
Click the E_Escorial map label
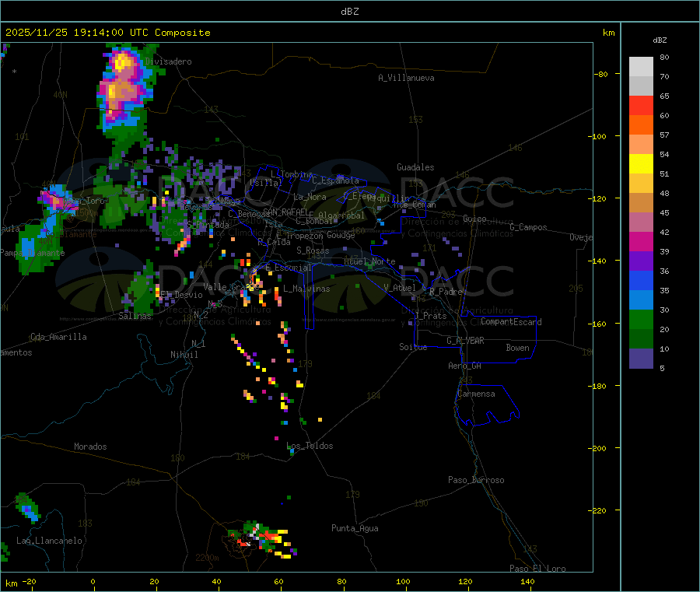288,268
